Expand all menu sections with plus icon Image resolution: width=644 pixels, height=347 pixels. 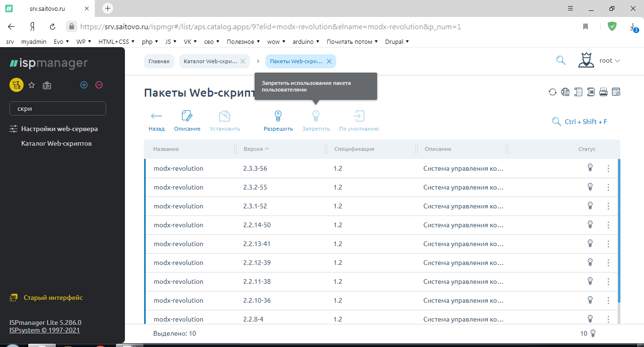click(x=84, y=85)
